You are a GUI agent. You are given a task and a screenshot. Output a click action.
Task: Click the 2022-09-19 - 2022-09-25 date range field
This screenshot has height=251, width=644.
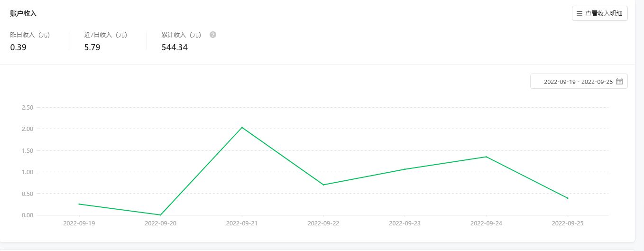click(x=578, y=82)
